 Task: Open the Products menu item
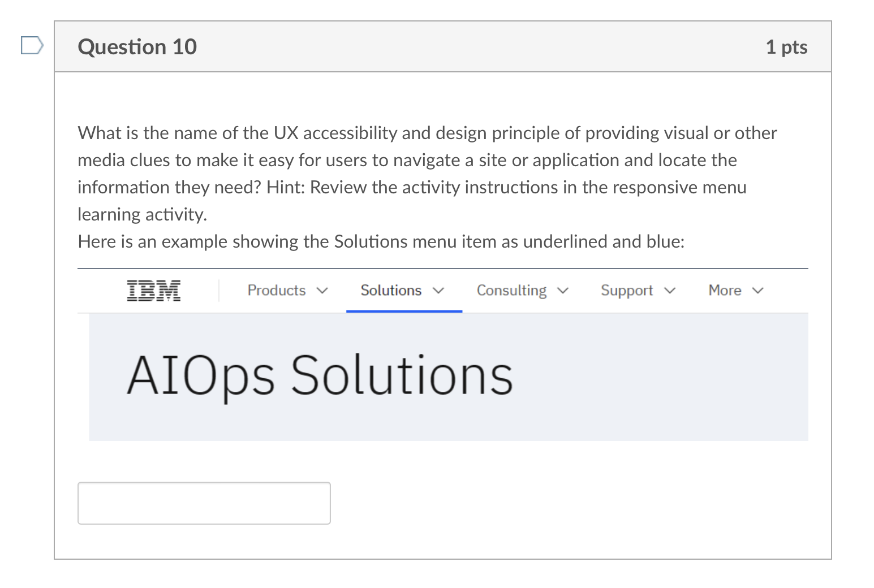(277, 291)
